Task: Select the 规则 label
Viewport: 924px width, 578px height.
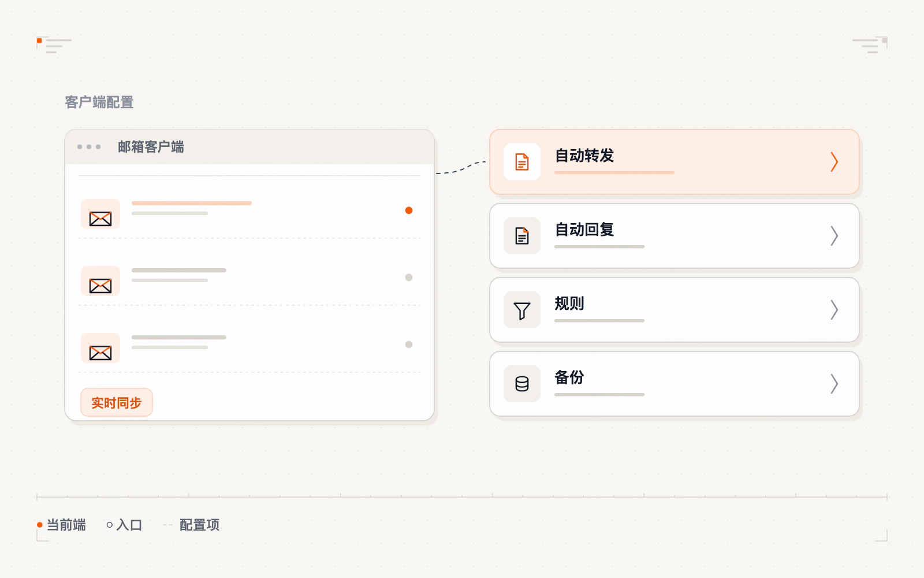Action: [569, 303]
